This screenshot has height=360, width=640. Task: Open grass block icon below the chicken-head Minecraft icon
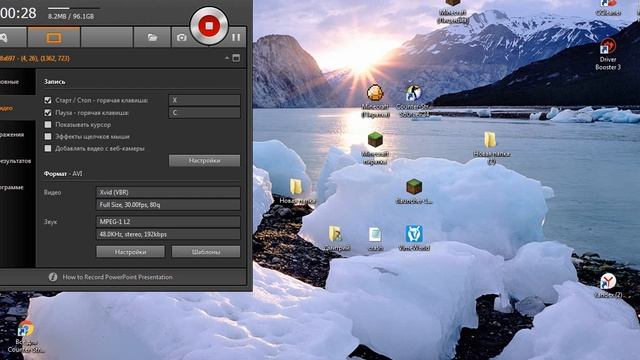pyautogui.click(x=375, y=148)
